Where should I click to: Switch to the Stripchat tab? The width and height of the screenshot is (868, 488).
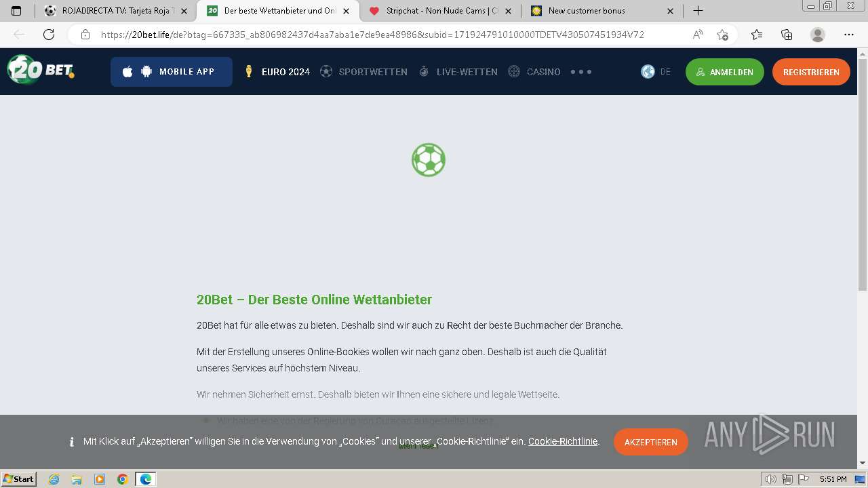click(440, 11)
